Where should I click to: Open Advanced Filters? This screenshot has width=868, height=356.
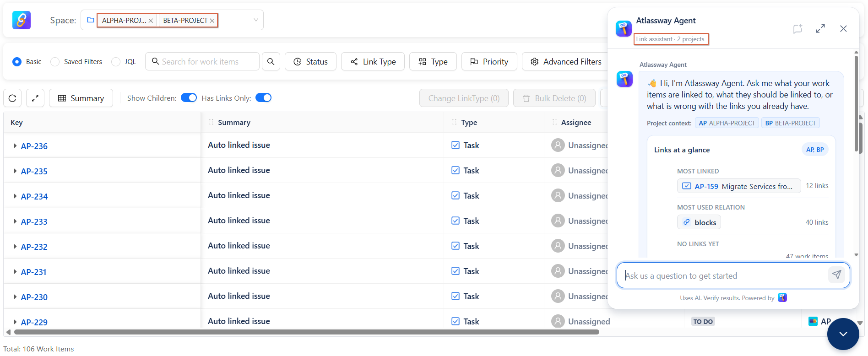566,61
